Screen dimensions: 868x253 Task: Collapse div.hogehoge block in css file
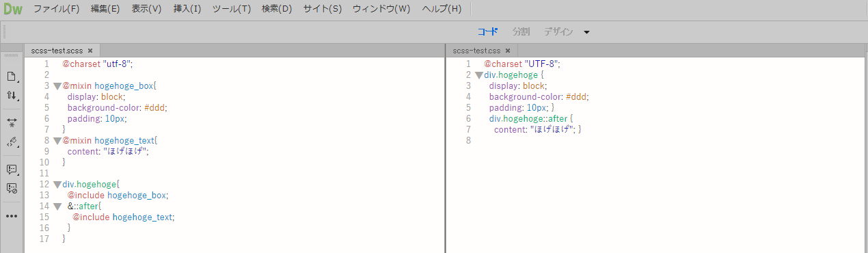[x=479, y=75]
